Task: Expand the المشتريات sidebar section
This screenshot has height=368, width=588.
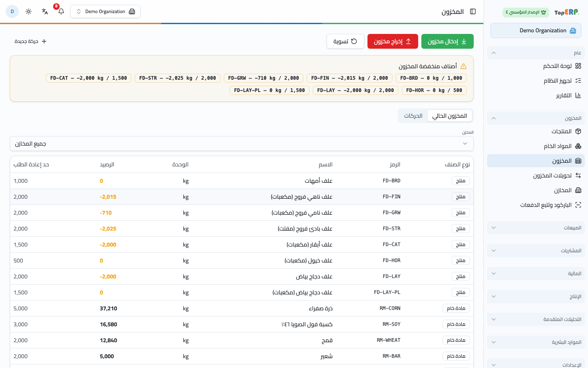Action: point(536,251)
